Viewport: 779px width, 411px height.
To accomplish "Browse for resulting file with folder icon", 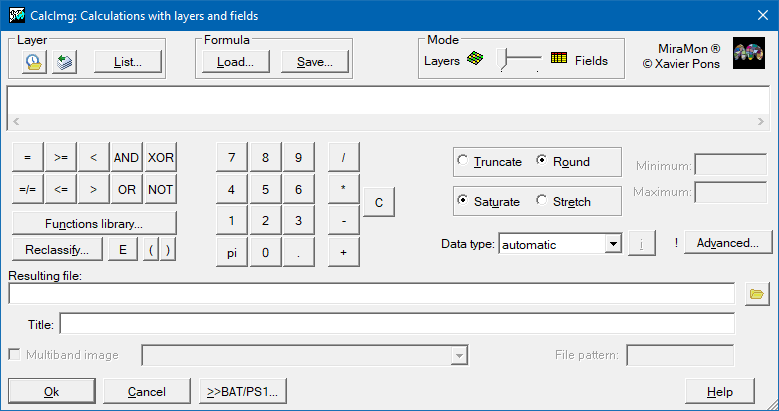I will (x=757, y=294).
